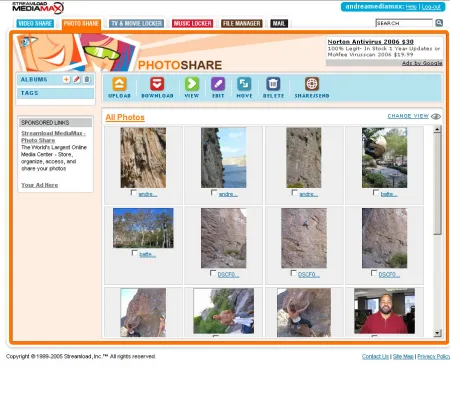The width and height of the screenshot is (450, 400).
Task: Check the box under the boulder sculpture photo
Action: click(376, 192)
